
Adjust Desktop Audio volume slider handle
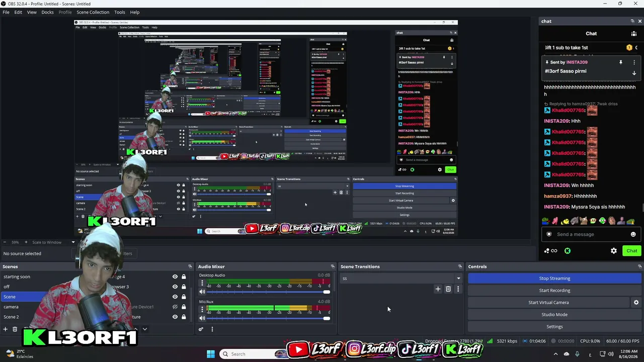[x=327, y=292]
